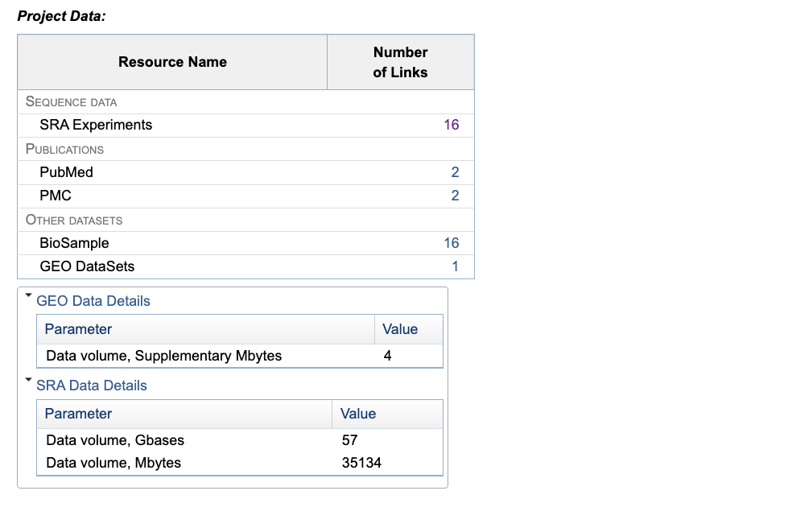The width and height of the screenshot is (788, 532).
Task: Open the PMC link count 2
Action: coord(455,196)
